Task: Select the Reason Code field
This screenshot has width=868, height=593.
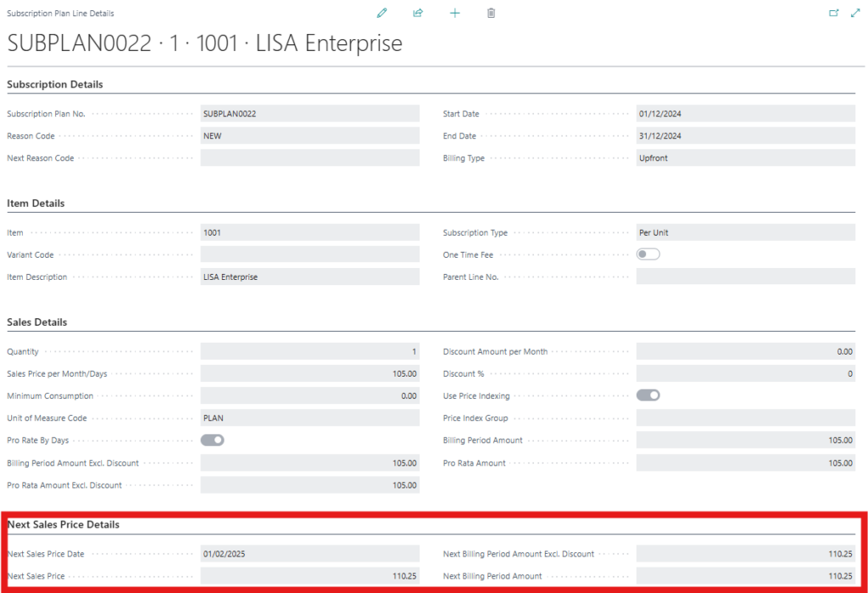Action: click(x=309, y=136)
